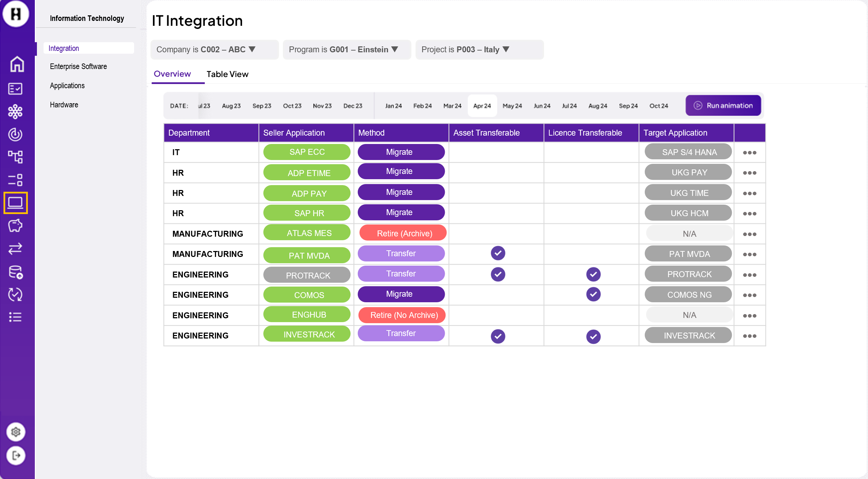Viewport: 868px width, 479px height.
Task: Open the more options menu for ATLAS MES row
Action: tap(750, 234)
